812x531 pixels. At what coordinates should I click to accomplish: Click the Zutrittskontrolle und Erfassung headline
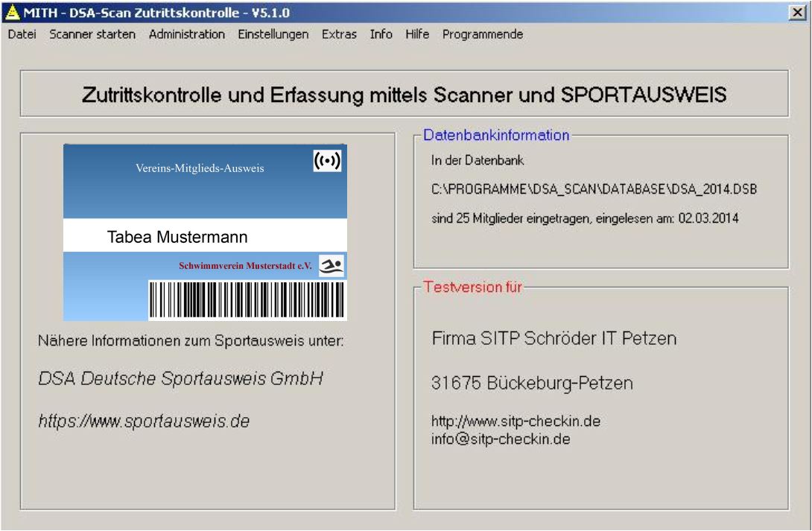[405, 95]
